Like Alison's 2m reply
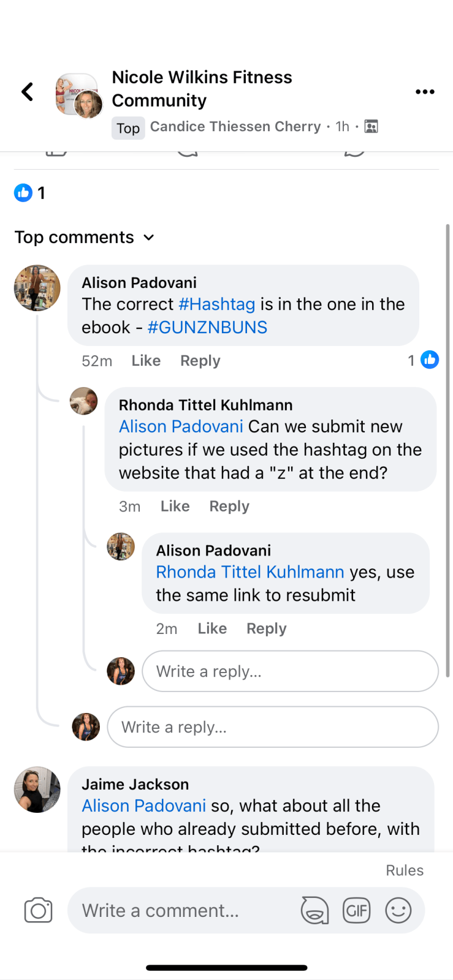 coord(212,628)
